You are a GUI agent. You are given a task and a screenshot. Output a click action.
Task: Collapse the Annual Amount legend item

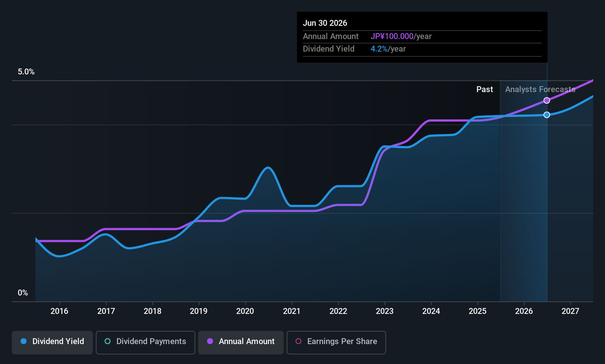[x=241, y=342]
